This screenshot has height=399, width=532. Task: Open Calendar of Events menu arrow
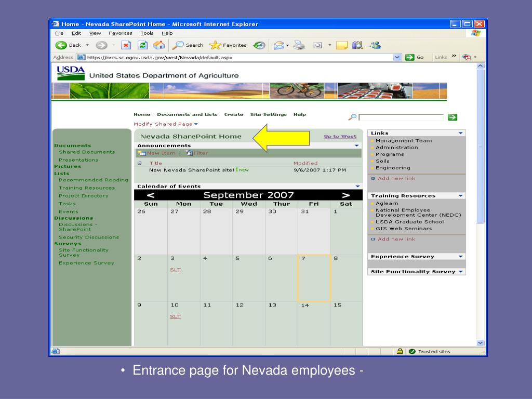(x=357, y=187)
